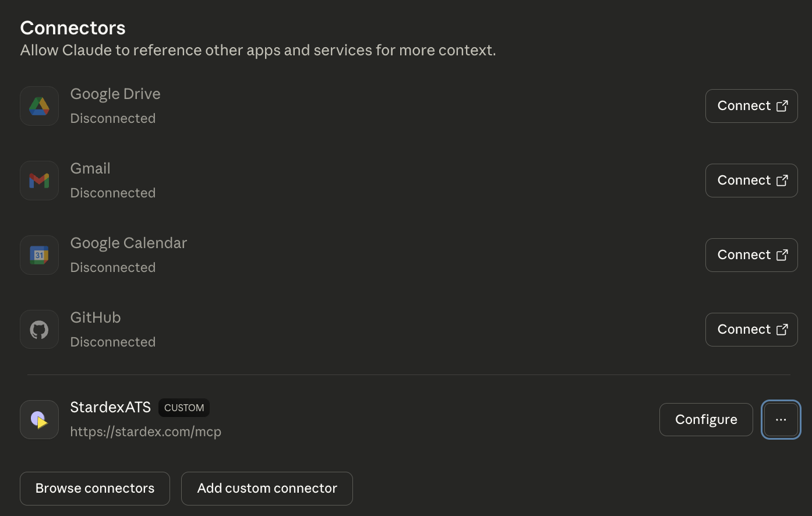Click the 'Allow Claude to reference' description
The image size is (812, 516).
pos(258,51)
